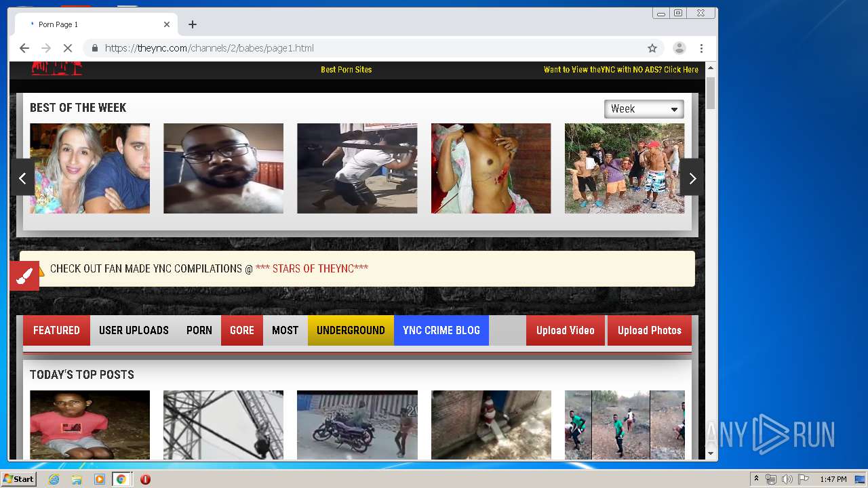The image size is (868, 488).
Task: Show hidden tray icons arrow
Action: pos(756,479)
